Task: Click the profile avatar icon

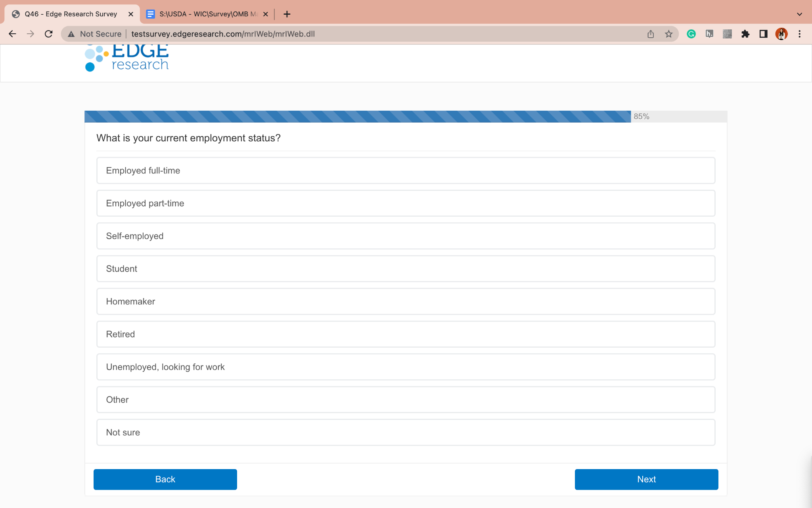Action: (781, 34)
